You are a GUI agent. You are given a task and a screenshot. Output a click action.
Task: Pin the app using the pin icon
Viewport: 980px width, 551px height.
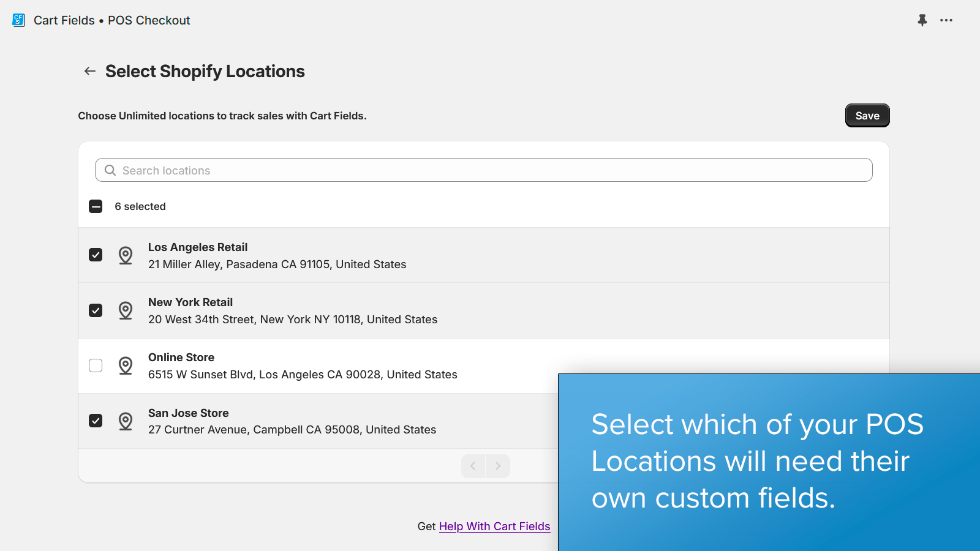tap(922, 20)
